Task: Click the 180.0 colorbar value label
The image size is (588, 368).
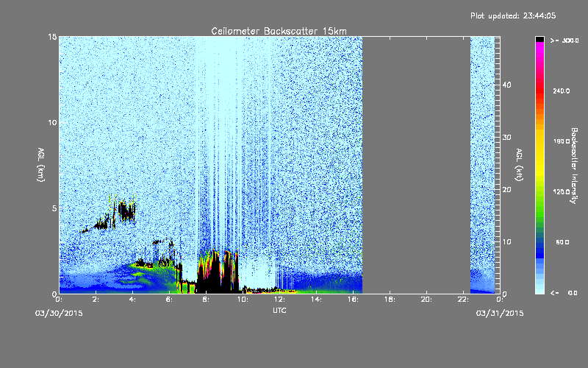Action: (562, 141)
